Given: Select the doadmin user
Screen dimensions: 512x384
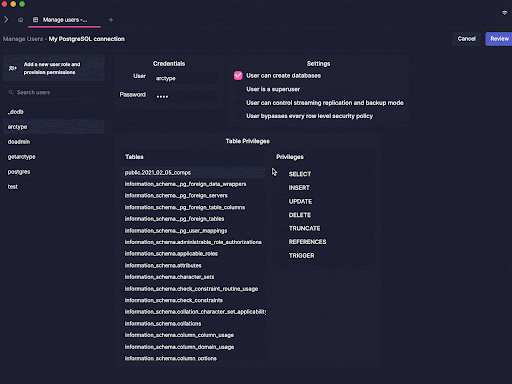Looking at the screenshot, I should click(54, 142).
